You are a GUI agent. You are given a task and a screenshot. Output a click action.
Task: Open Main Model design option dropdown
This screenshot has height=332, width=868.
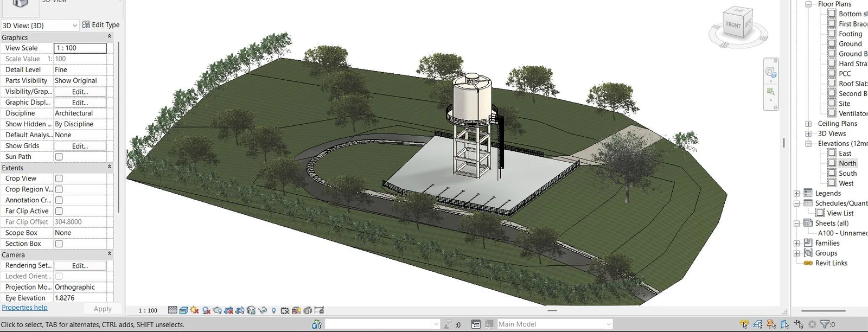(x=609, y=324)
